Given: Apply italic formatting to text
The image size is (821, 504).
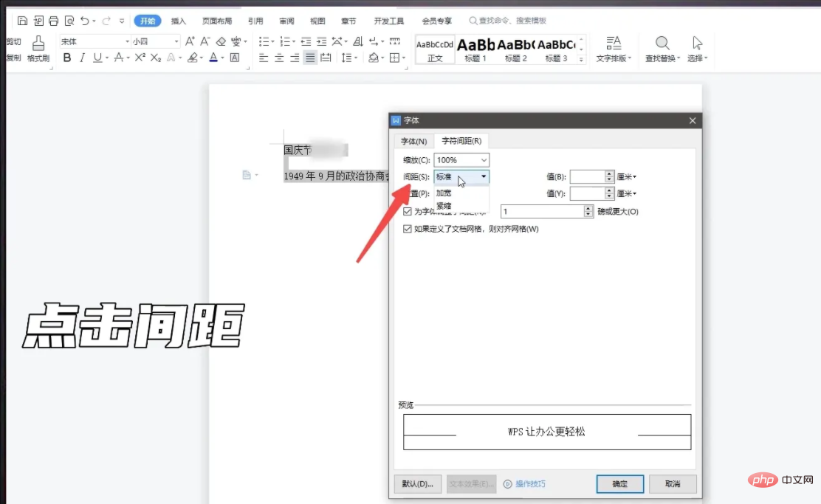Looking at the screenshot, I should pyautogui.click(x=81, y=58).
